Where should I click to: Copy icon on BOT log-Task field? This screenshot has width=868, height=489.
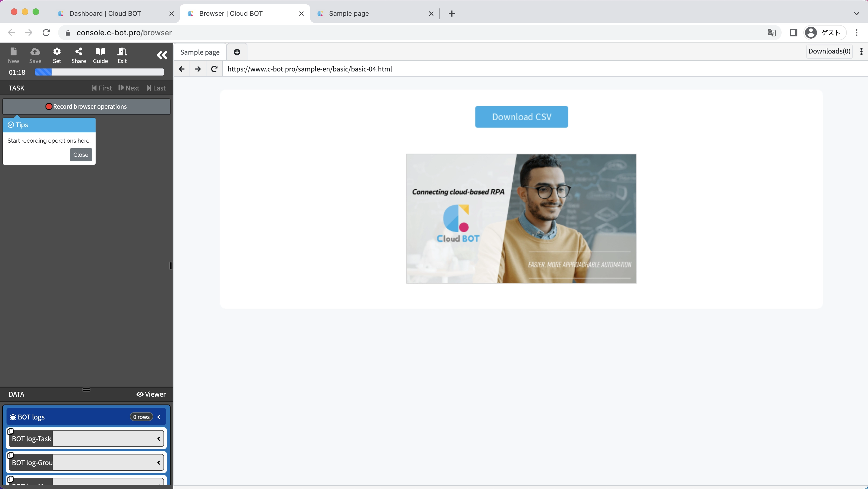pyautogui.click(x=10, y=431)
